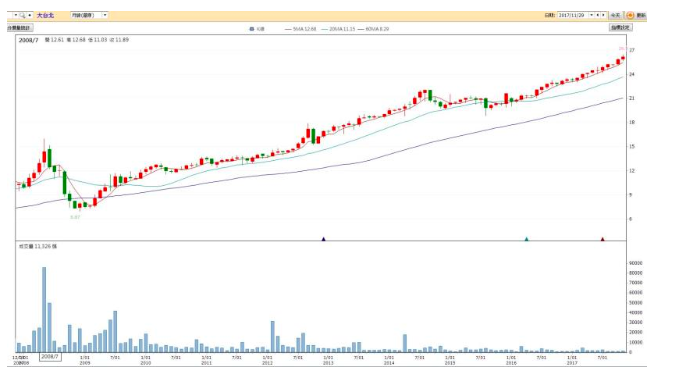Toggle the 60MA 8.29 legend line
The image size is (699, 391).
(x=374, y=29)
